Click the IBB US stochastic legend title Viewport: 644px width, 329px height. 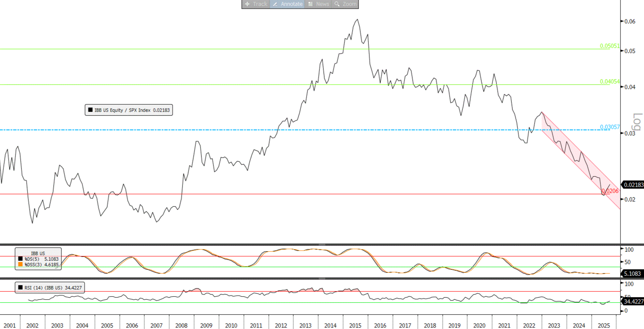coord(38,253)
